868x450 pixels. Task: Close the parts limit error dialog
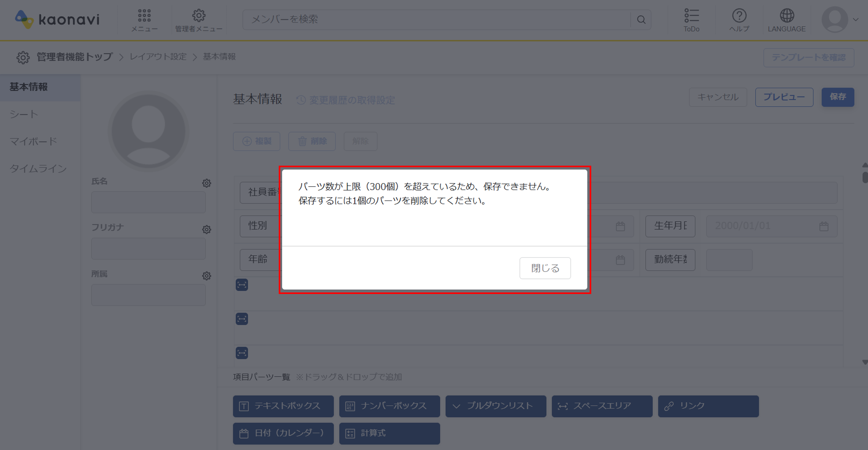coord(545,268)
